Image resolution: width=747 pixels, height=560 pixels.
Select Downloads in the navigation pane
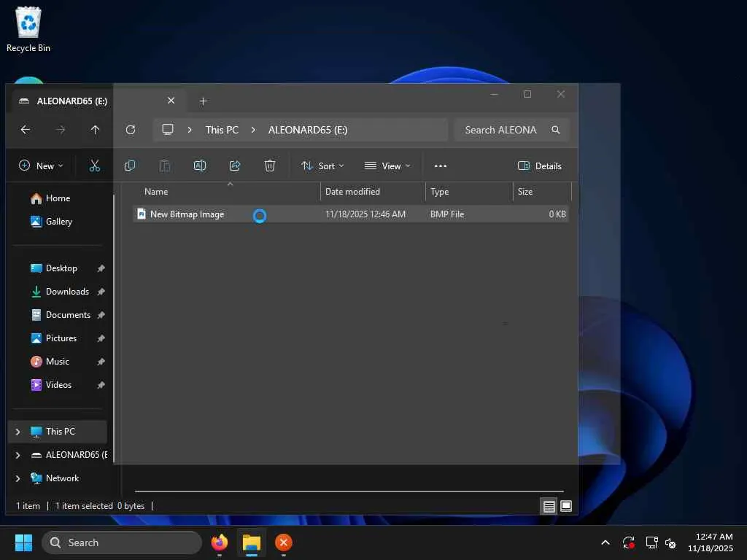click(x=67, y=292)
